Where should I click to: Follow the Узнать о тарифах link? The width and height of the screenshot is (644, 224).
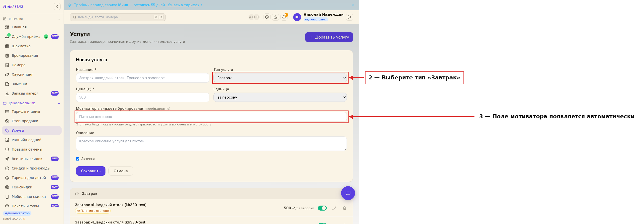coord(183,5)
